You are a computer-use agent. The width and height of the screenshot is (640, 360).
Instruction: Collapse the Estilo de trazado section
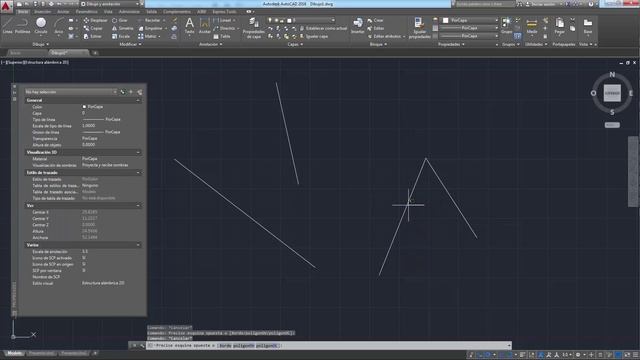(x=138, y=173)
